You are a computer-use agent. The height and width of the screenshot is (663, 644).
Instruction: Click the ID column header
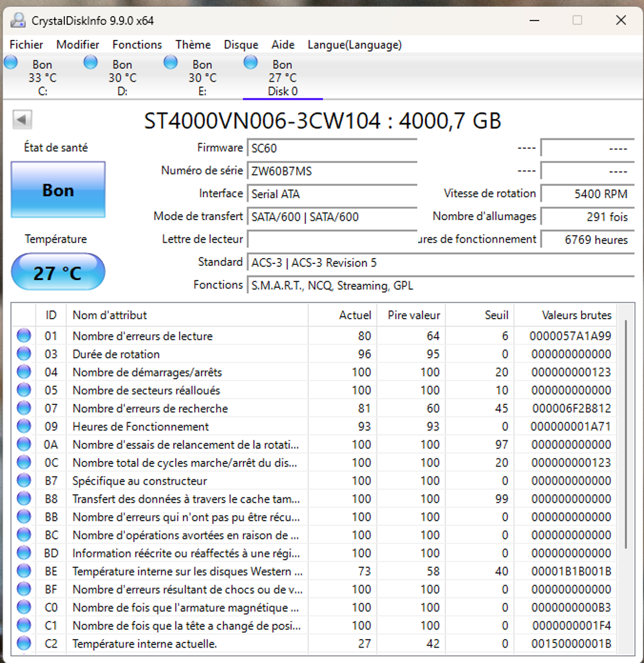click(x=51, y=315)
